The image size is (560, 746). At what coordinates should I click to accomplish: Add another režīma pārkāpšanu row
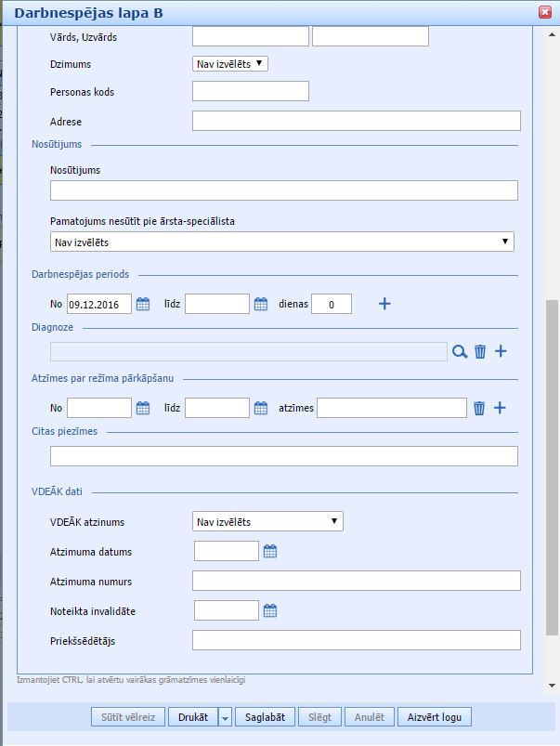(501, 408)
